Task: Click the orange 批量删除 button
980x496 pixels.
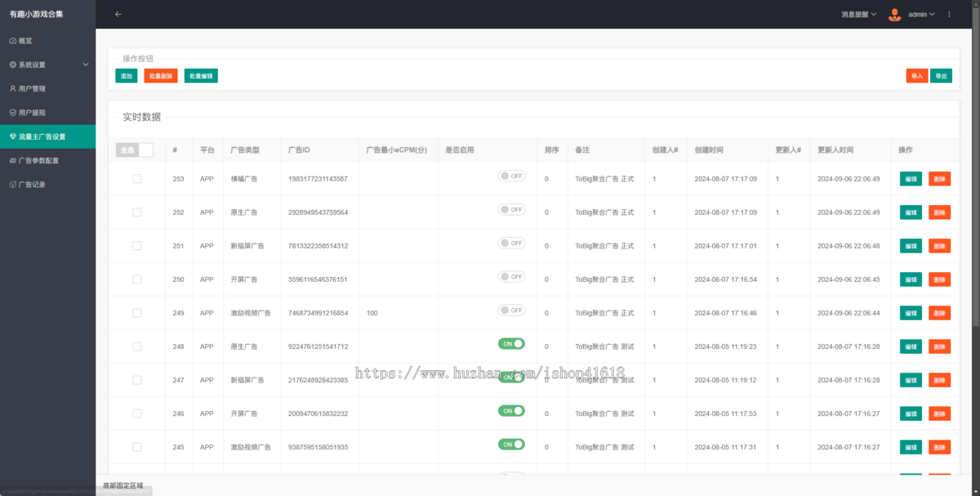Action: [161, 75]
